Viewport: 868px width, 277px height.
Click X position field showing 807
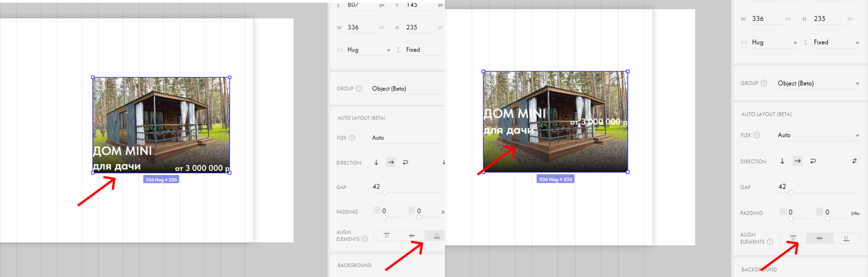pos(362,5)
